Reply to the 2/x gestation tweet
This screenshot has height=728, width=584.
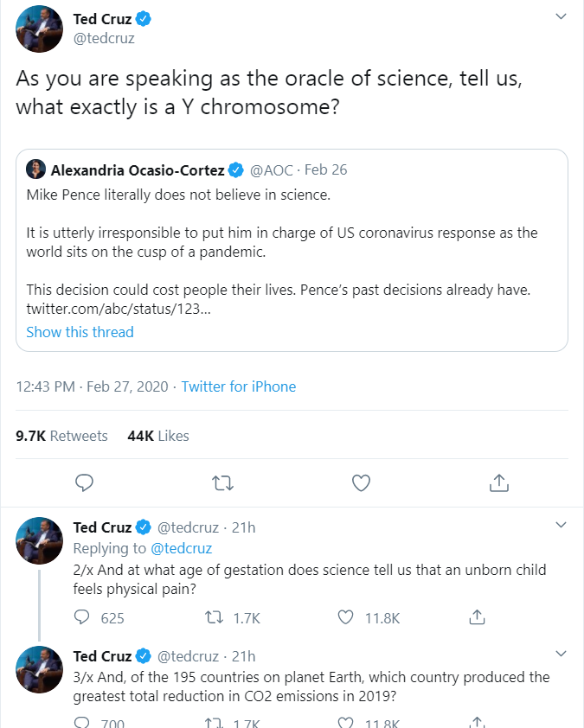pyautogui.click(x=83, y=617)
